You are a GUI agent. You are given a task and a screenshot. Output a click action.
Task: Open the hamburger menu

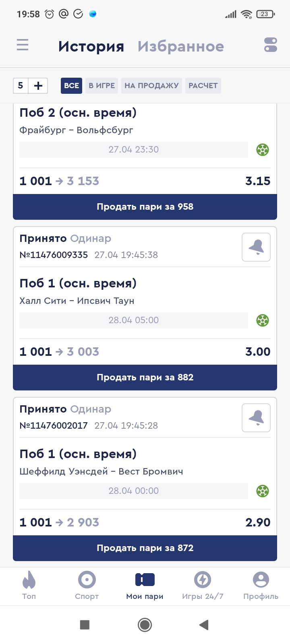point(23,45)
